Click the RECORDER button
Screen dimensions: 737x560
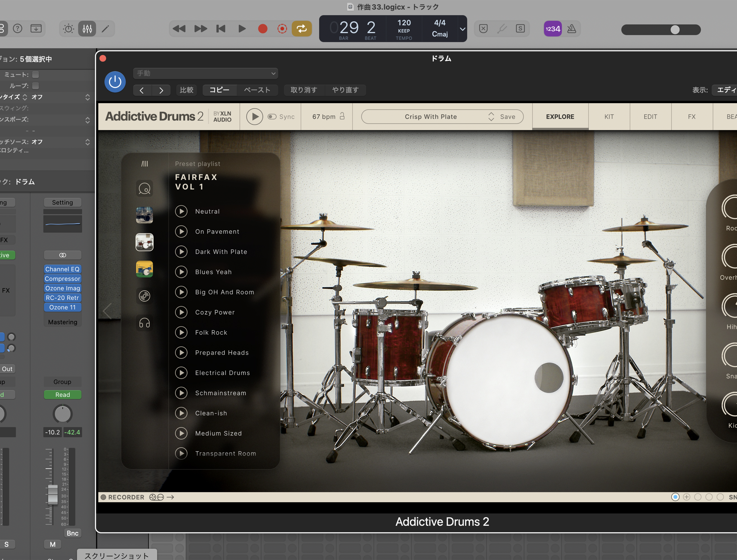click(123, 497)
